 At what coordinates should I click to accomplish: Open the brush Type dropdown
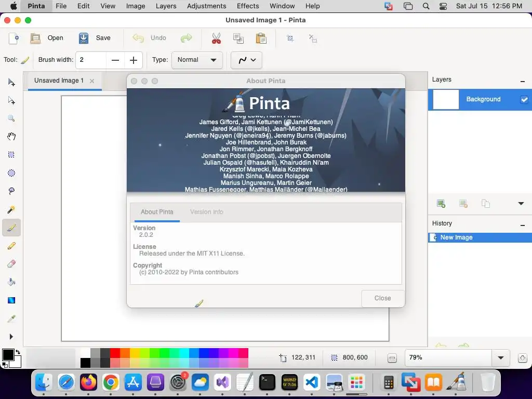pos(197,60)
